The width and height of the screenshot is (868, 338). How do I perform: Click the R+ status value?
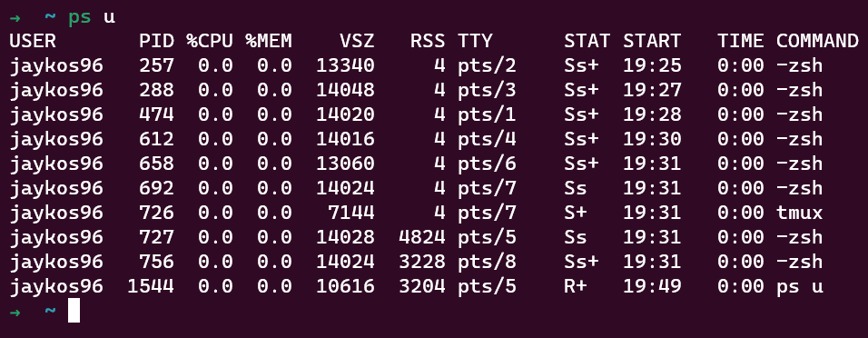point(576,286)
